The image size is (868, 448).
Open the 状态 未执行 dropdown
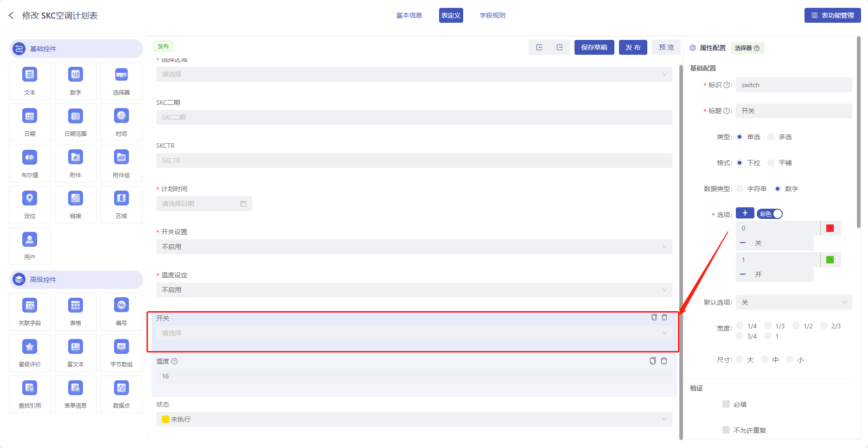pyautogui.click(x=414, y=419)
